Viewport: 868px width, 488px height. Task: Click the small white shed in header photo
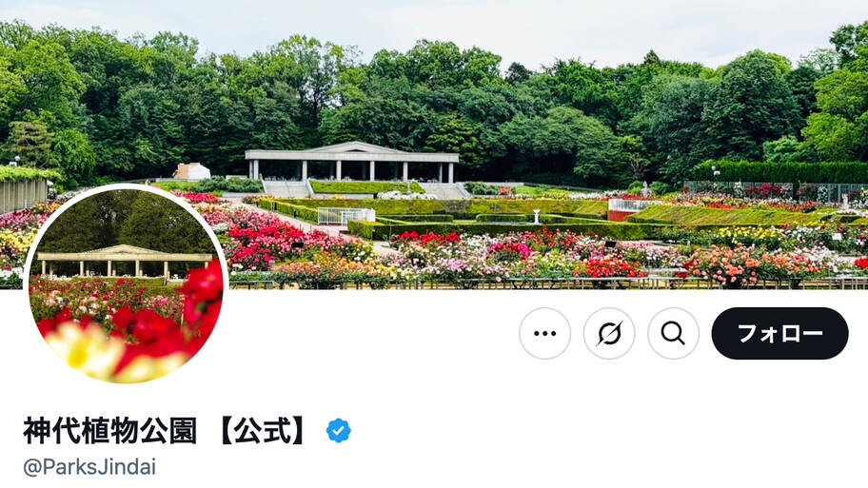pos(192,171)
